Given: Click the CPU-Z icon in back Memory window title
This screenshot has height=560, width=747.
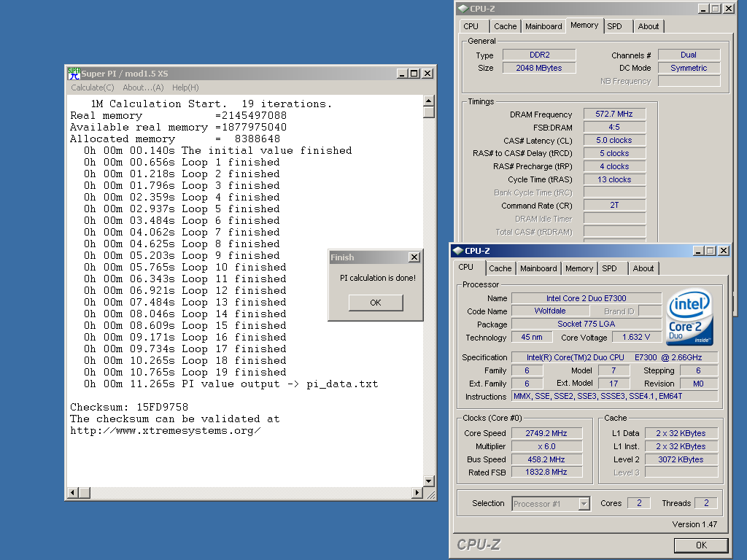Looking at the screenshot, I should click(x=462, y=9).
